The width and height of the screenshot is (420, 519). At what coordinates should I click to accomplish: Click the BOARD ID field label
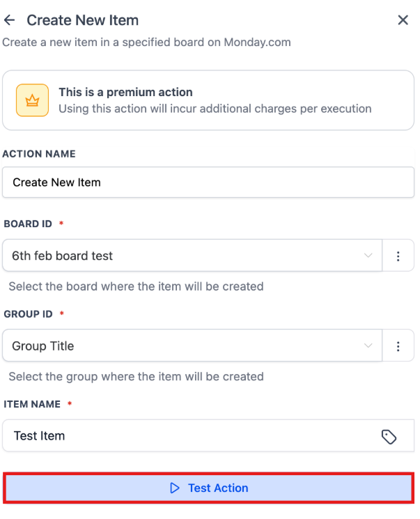(x=29, y=224)
